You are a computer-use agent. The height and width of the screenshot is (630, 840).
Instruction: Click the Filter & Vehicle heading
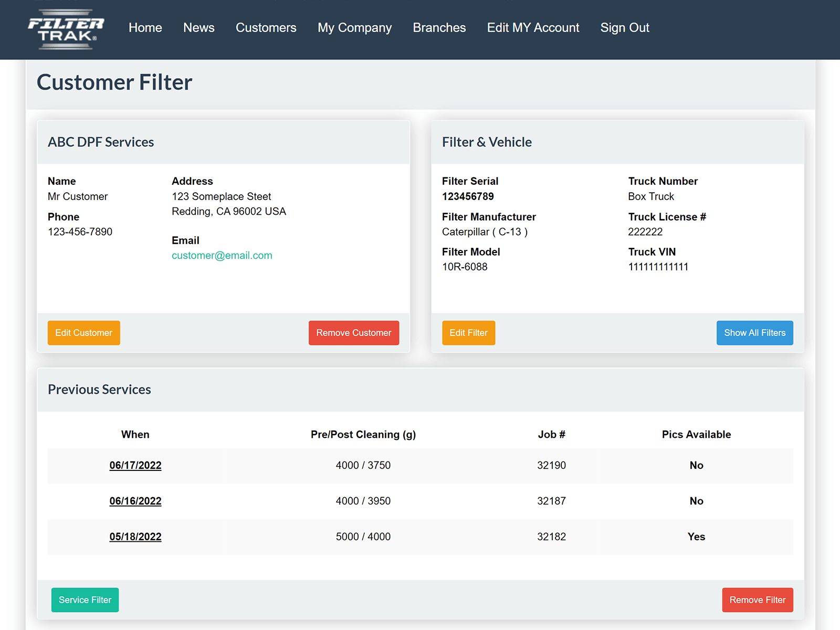click(x=487, y=142)
